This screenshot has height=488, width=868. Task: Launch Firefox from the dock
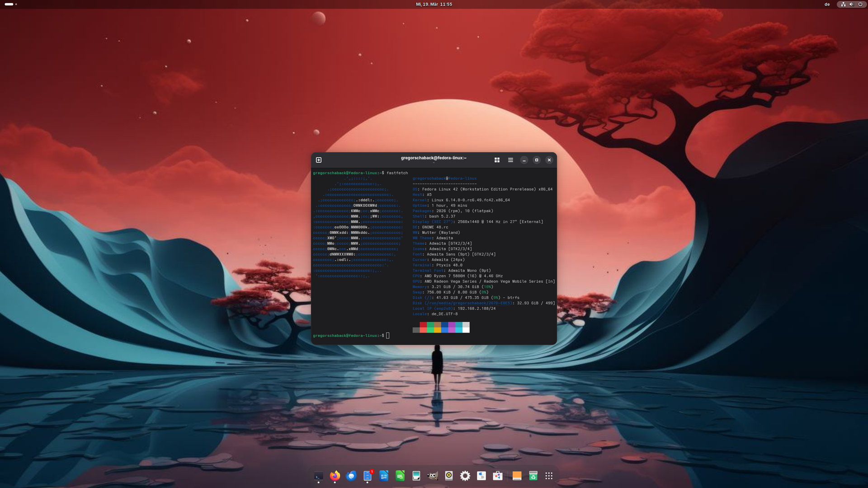pyautogui.click(x=335, y=476)
